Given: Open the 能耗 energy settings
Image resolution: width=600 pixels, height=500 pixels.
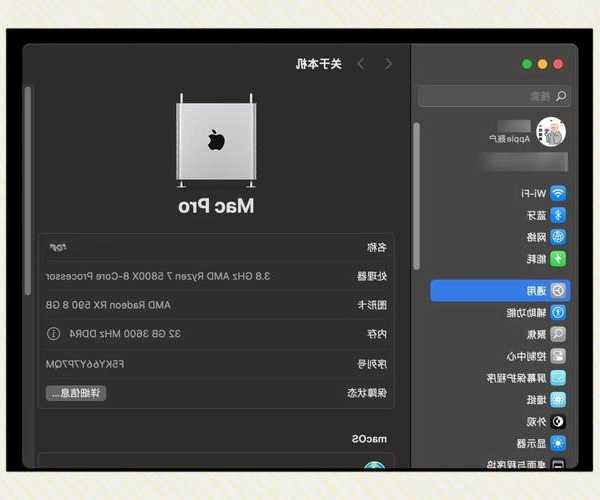Looking at the screenshot, I should (546, 259).
